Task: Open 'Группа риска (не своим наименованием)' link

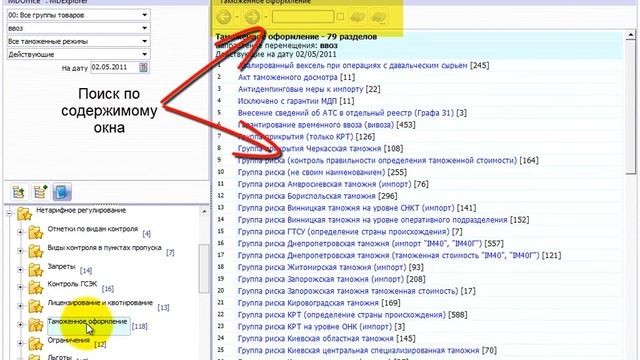Action: [311, 172]
